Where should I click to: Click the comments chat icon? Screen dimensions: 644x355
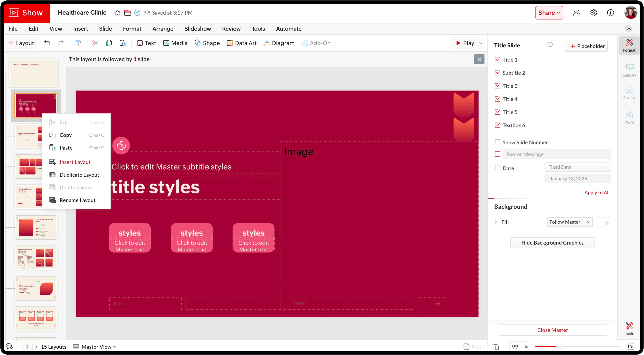9,346
